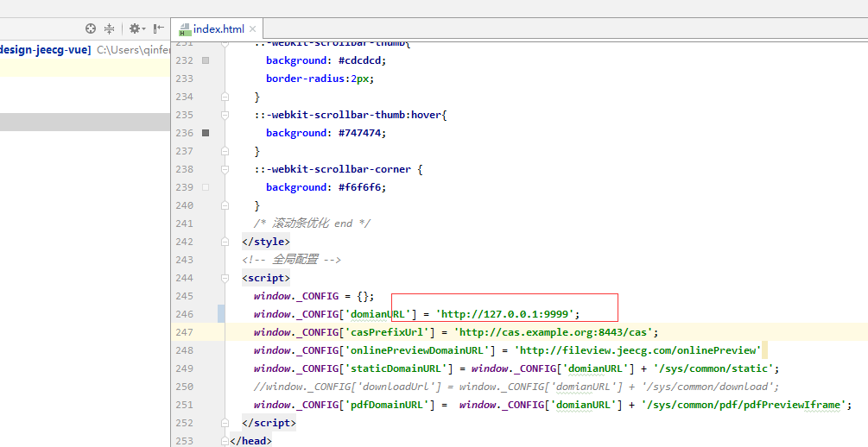Collapse the closing script fold at line 252

coord(225,423)
